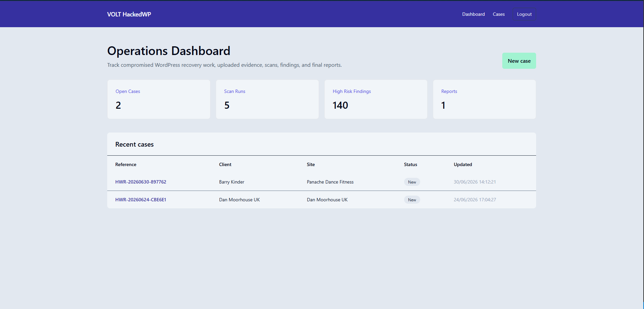Viewport: 644px width, 309px height.
Task: Create a New case
Action: tap(519, 61)
